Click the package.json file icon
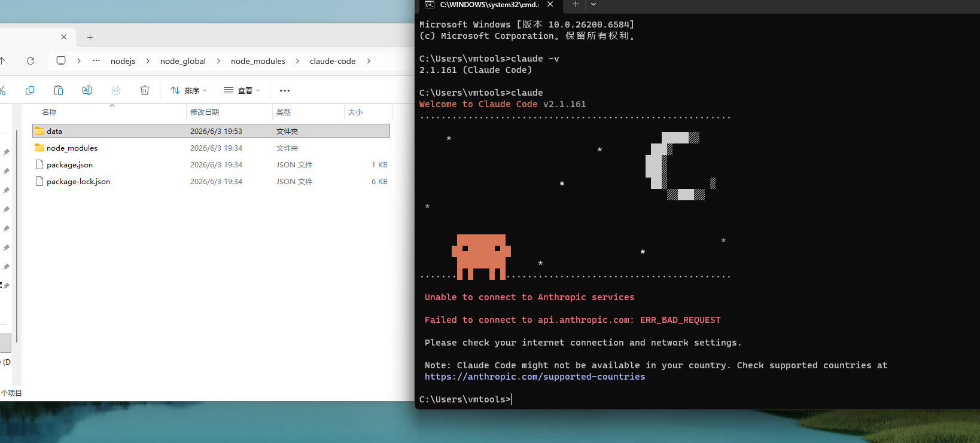980x443 pixels. (x=39, y=164)
